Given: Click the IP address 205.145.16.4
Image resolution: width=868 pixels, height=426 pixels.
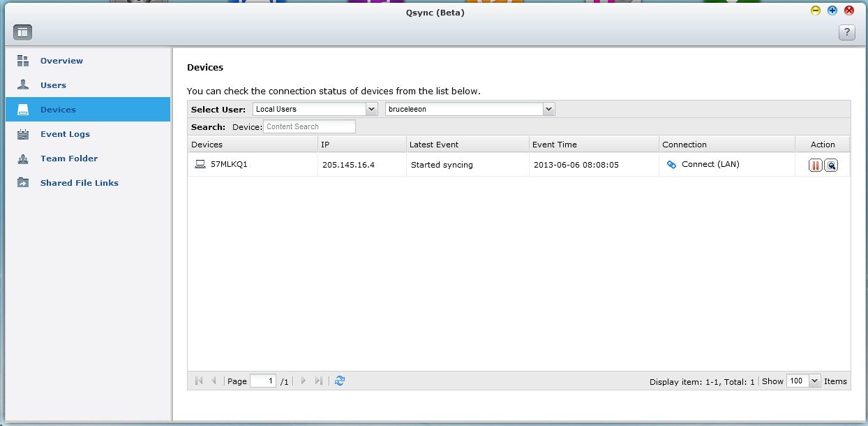Looking at the screenshot, I should tap(348, 165).
